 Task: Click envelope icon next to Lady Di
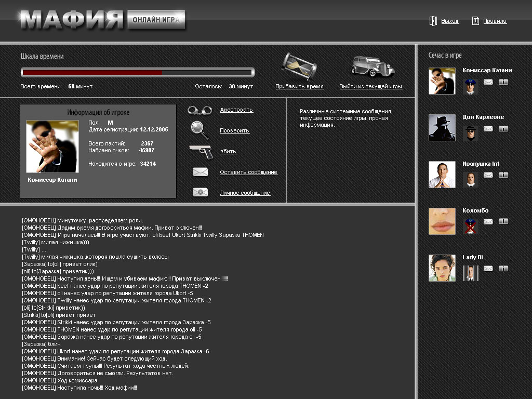(x=488, y=269)
